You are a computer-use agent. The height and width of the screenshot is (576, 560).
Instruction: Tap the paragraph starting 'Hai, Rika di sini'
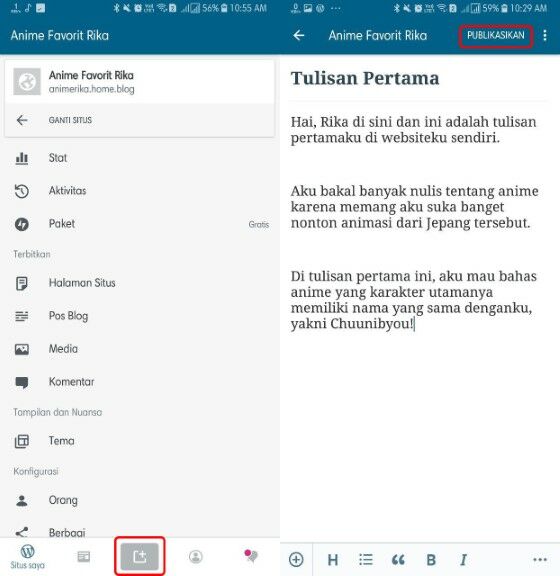tap(413, 130)
